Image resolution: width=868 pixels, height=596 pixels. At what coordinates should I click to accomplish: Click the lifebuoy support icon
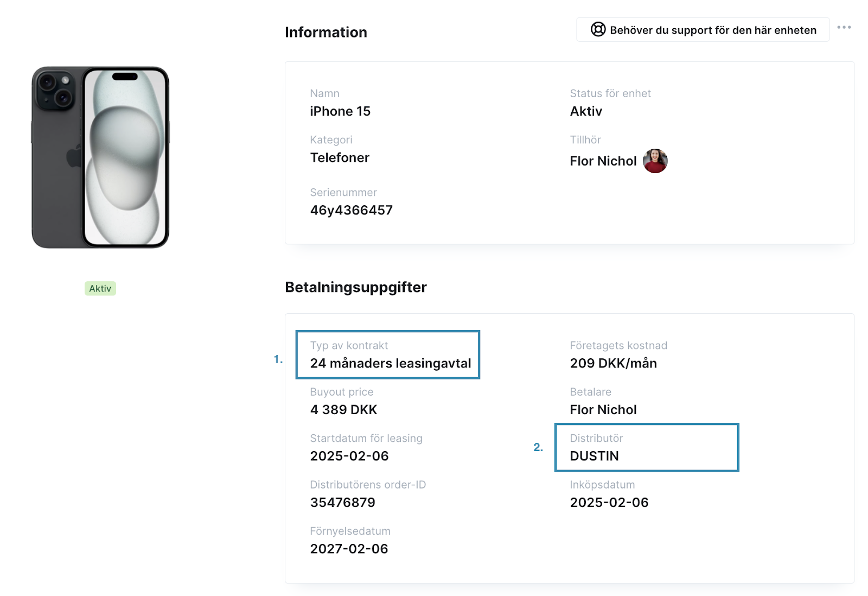click(x=598, y=29)
